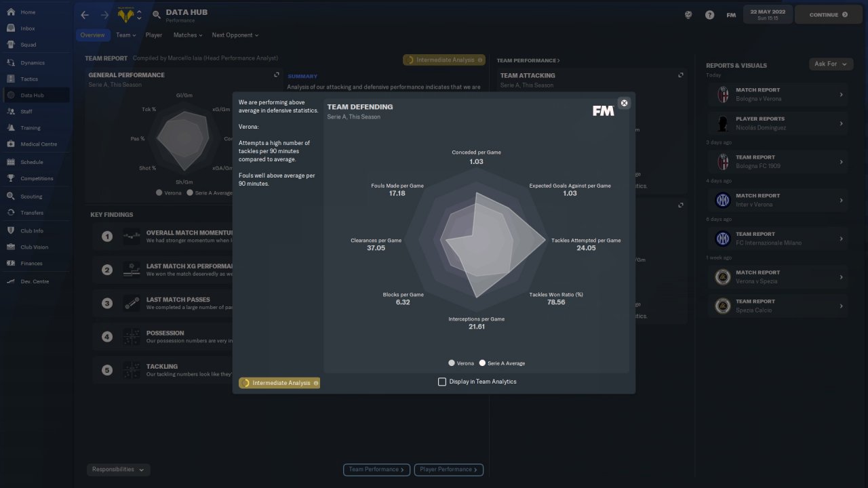Image resolution: width=868 pixels, height=488 pixels.
Task: Open the FM menu in top bar
Action: pyautogui.click(x=731, y=15)
